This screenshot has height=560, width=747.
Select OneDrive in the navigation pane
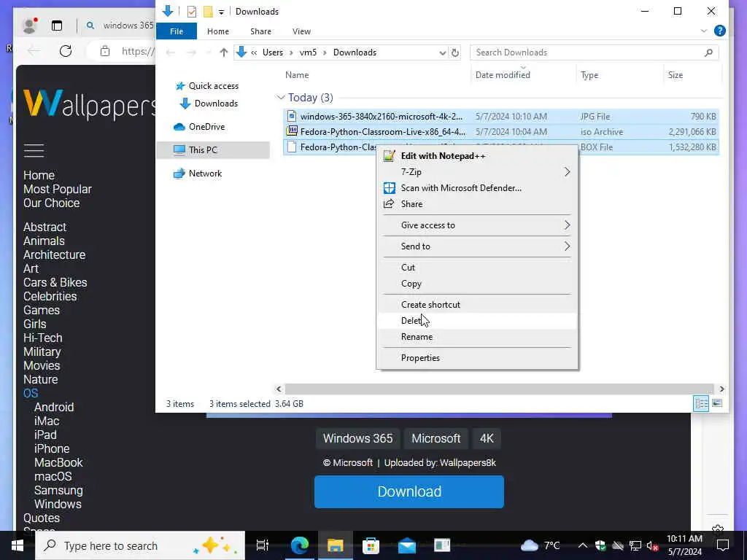click(206, 127)
